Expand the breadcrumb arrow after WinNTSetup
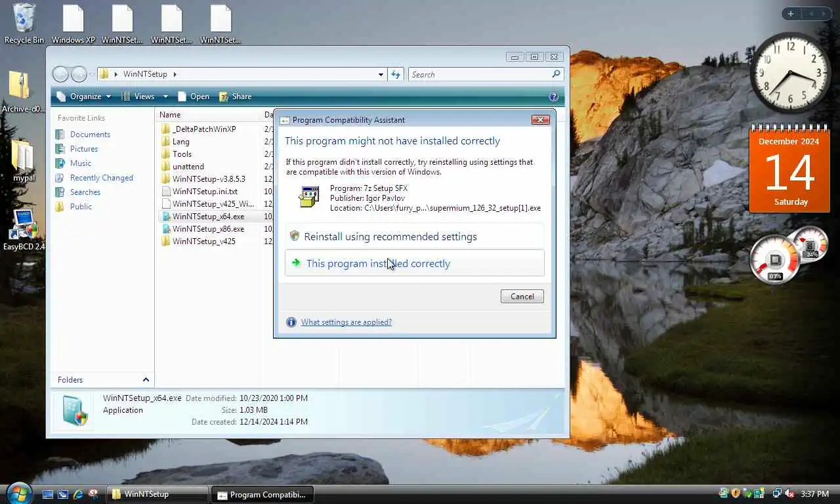 175,74
